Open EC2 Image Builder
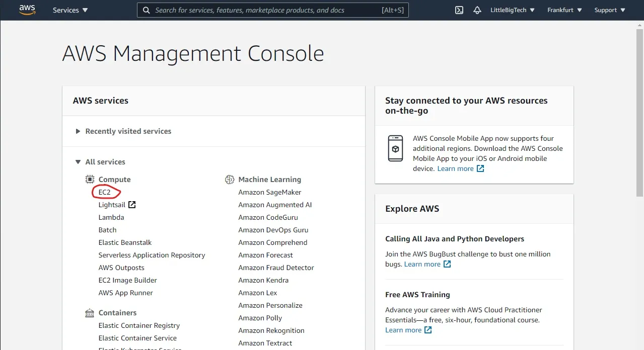The height and width of the screenshot is (350, 644). click(128, 280)
